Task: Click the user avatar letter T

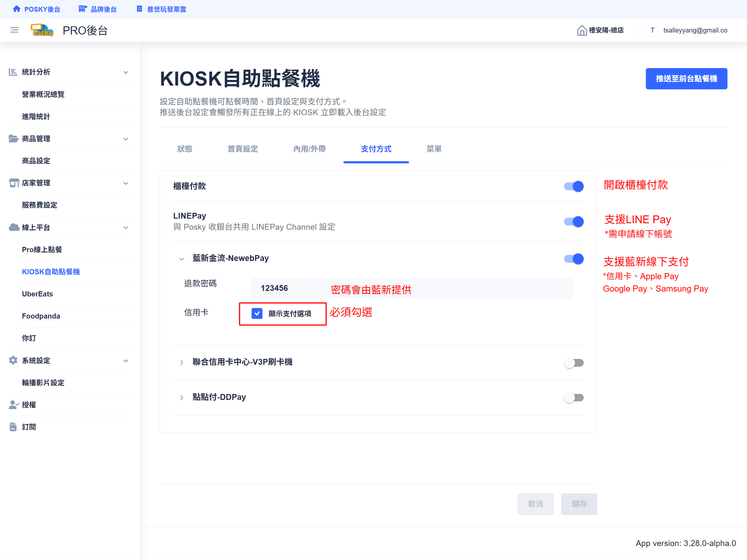Action: 652,30
